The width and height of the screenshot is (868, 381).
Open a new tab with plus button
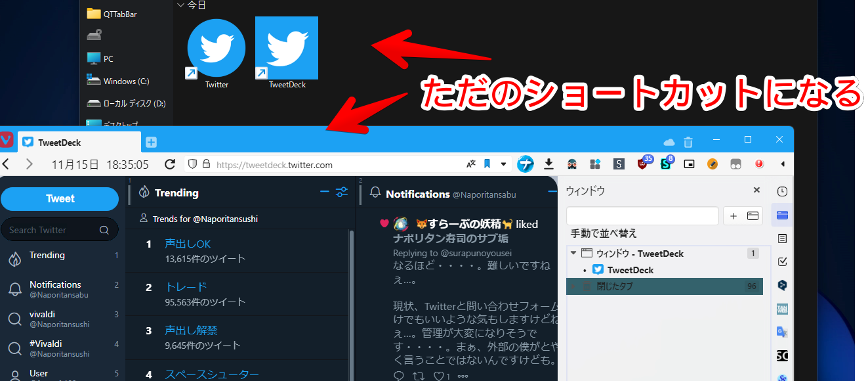(x=151, y=142)
